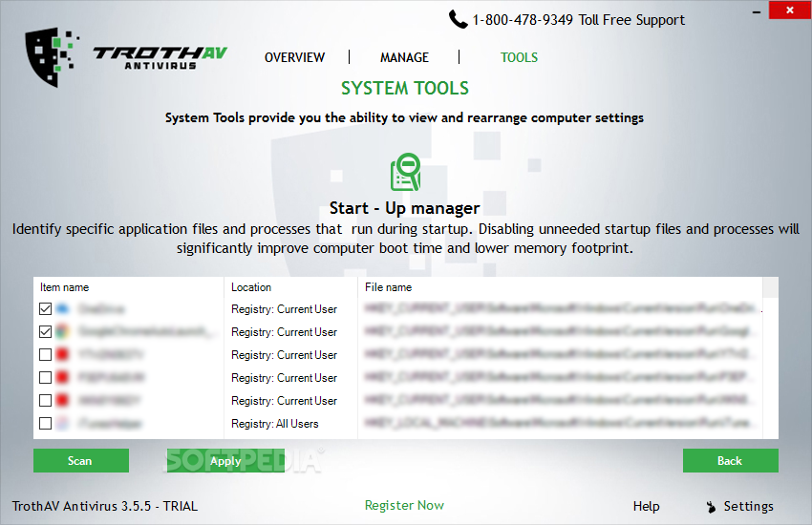Click the 'TrothAV Antivirus 3.5.5 - TRIAL' label
Image resolution: width=812 pixels, height=525 pixels.
click(105, 506)
